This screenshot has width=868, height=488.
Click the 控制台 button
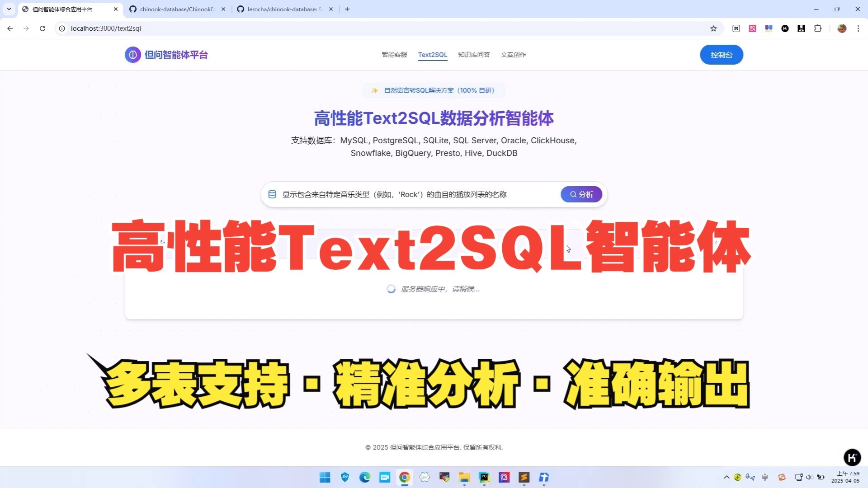pyautogui.click(x=721, y=54)
